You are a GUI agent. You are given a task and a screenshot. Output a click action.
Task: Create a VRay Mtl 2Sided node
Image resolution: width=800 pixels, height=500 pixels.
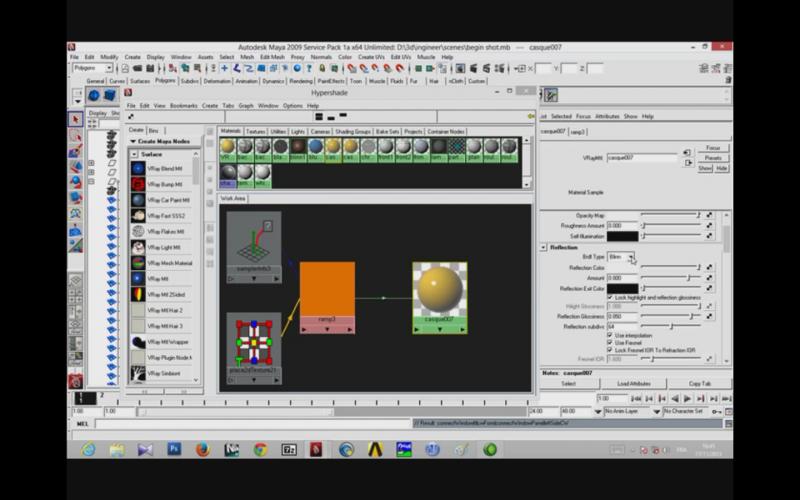pos(161,294)
